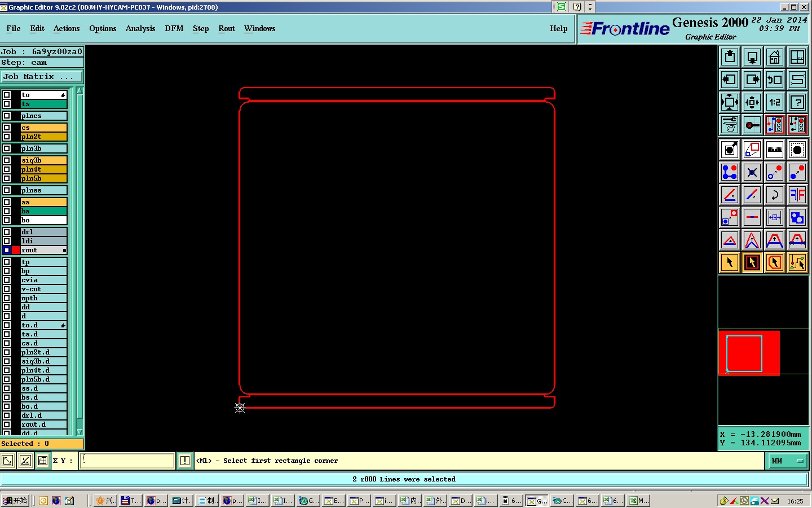Click the red color swatch of rout layer
This screenshot has width=812, height=508.
(16, 250)
